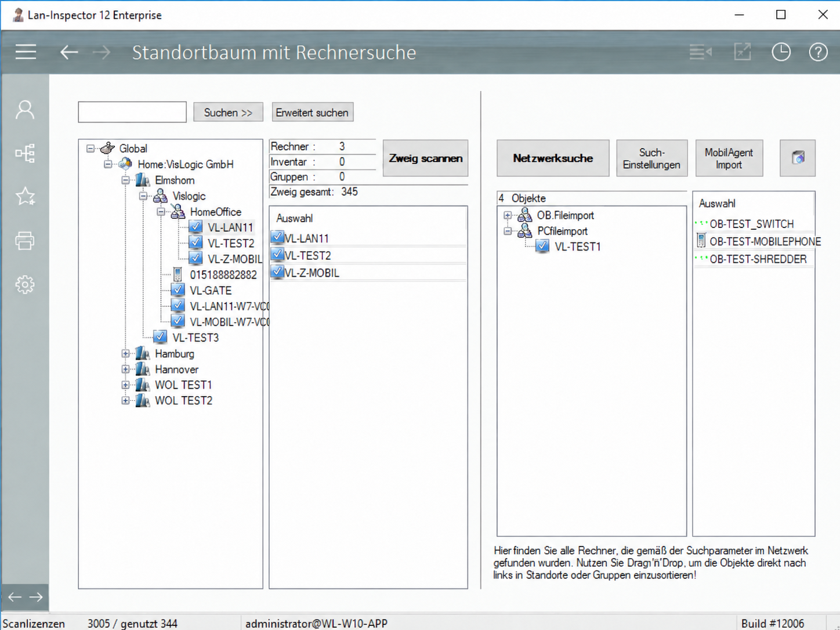Go back with the left arrow

click(x=69, y=52)
